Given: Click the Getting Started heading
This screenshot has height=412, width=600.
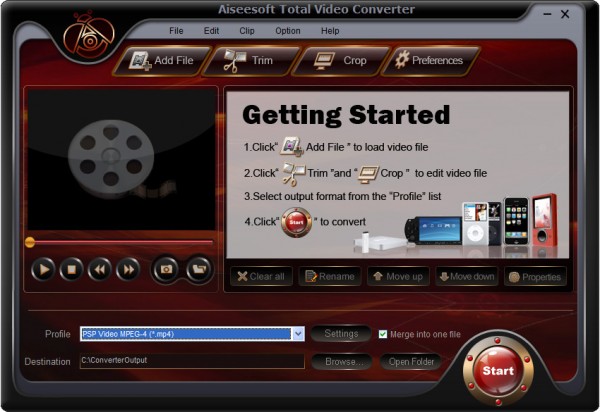Looking at the screenshot, I should tap(346, 115).
